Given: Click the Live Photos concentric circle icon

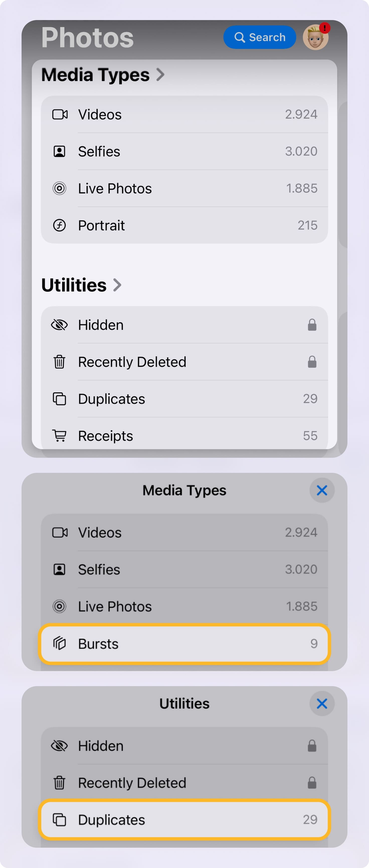Looking at the screenshot, I should click(x=60, y=188).
